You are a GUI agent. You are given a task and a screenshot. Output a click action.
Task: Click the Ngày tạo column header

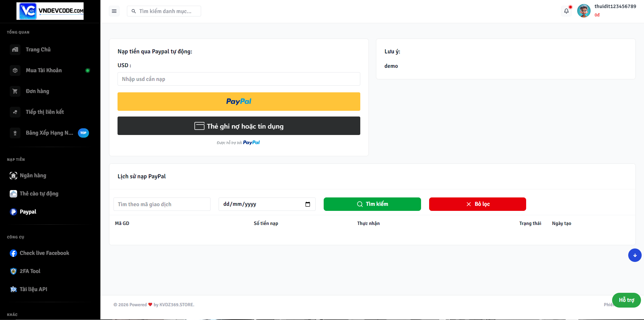tap(562, 224)
